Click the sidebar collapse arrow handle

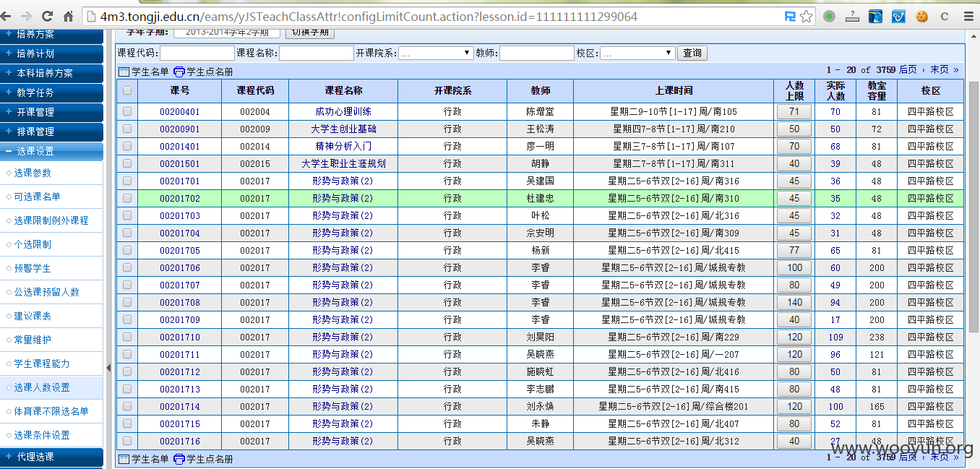coord(109,367)
